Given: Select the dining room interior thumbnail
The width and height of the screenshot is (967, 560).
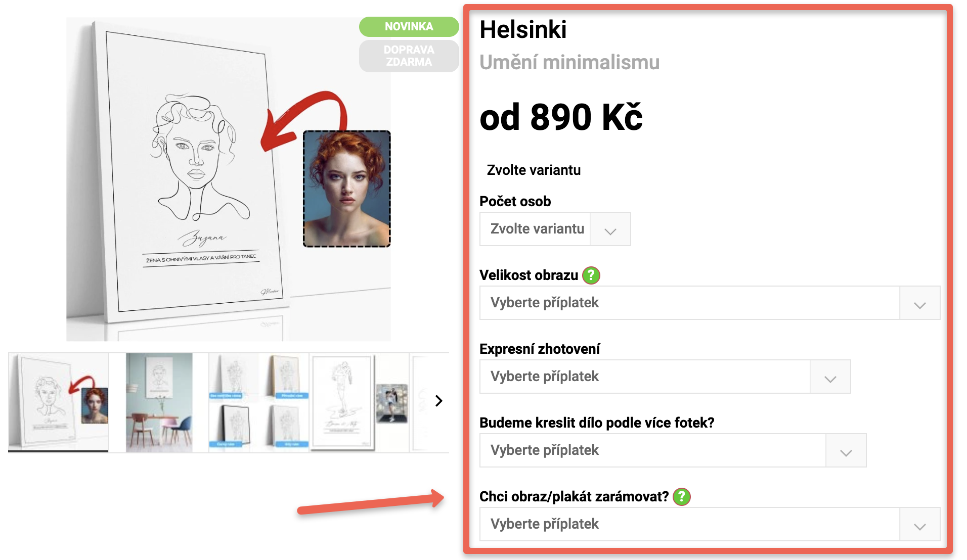Looking at the screenshot, I should click(x=159, y=402).
